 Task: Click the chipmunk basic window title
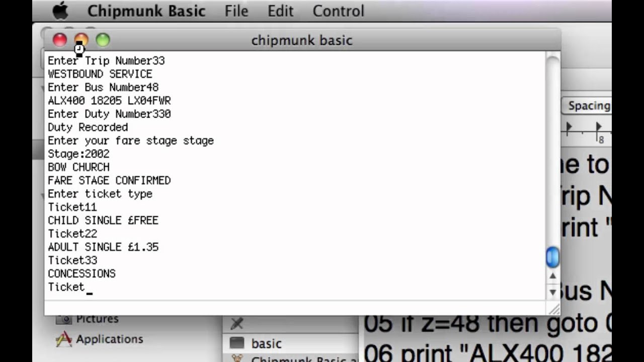pyautogui.click(x=302, y=40)
